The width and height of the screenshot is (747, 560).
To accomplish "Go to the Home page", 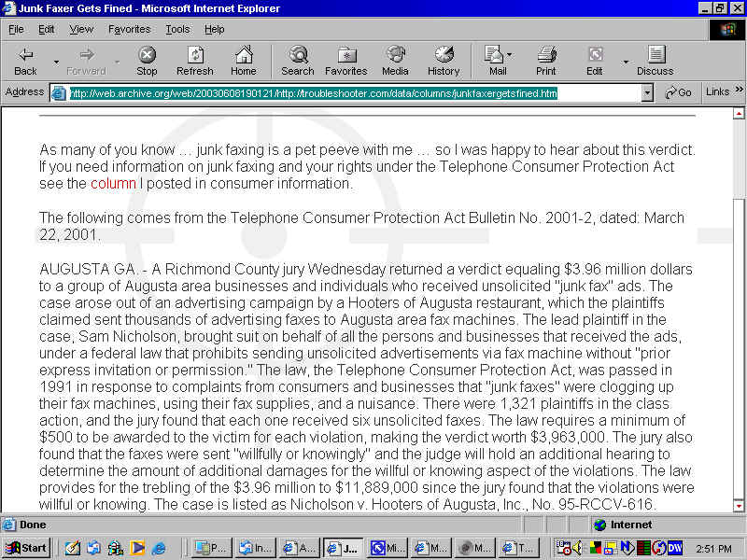I will [x=244, y=61].
